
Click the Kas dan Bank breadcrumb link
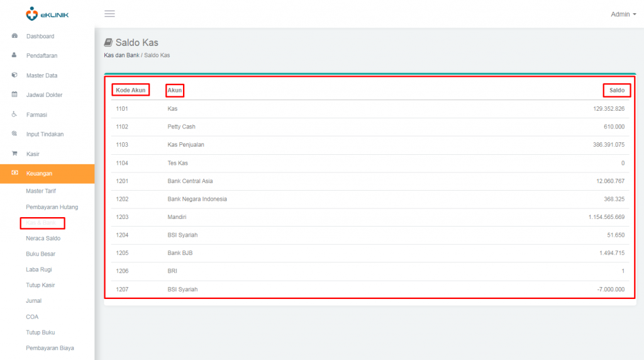pyautogui.click(x=121, y=55)
